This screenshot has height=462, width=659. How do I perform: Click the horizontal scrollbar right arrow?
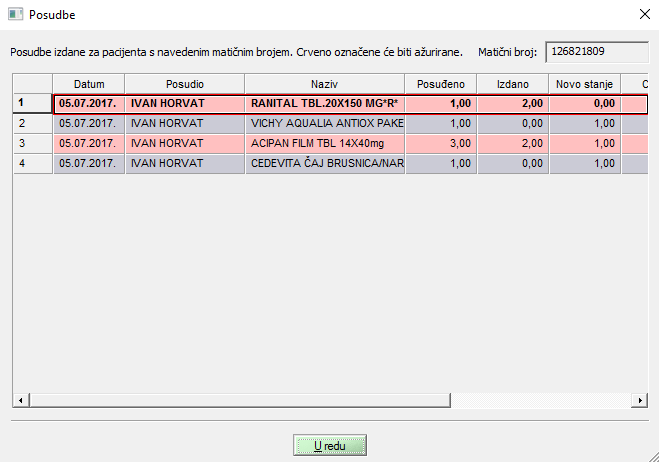click(640, 400)
